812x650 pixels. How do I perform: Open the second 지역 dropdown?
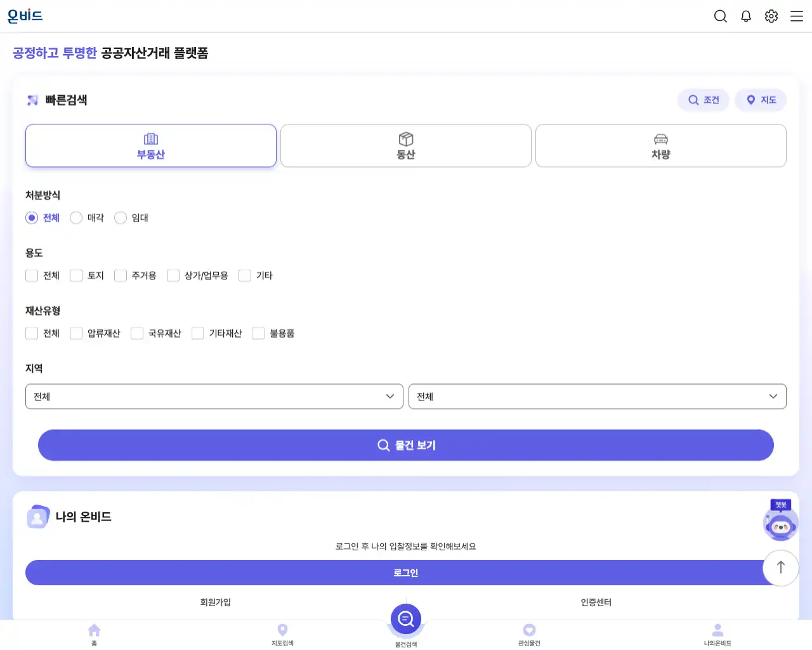[598, 397]
